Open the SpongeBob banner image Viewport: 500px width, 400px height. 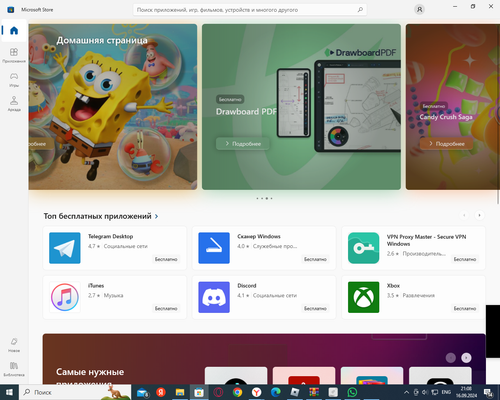click(x=113, y=107)
